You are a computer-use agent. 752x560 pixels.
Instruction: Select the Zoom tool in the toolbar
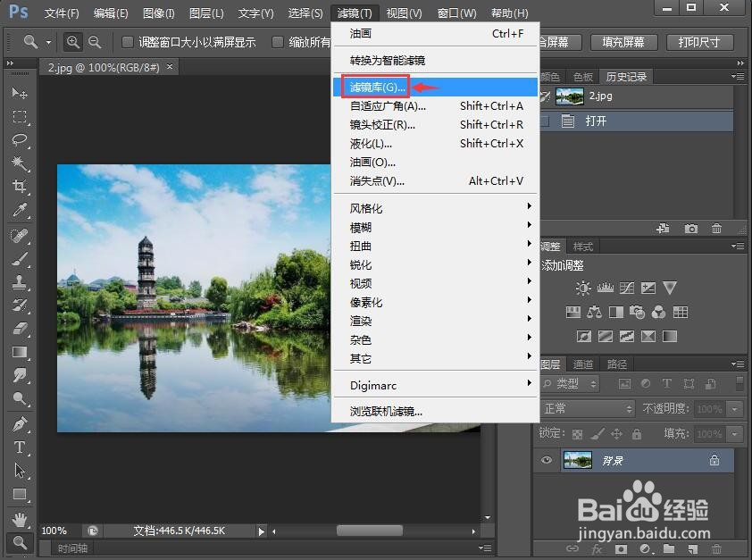[x=21, y=542]
